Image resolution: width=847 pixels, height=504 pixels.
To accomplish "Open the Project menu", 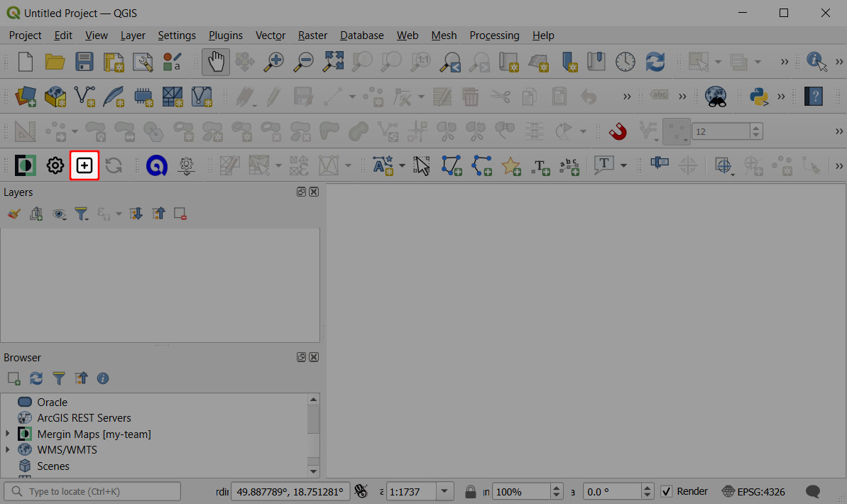I will tap(26, 35).
